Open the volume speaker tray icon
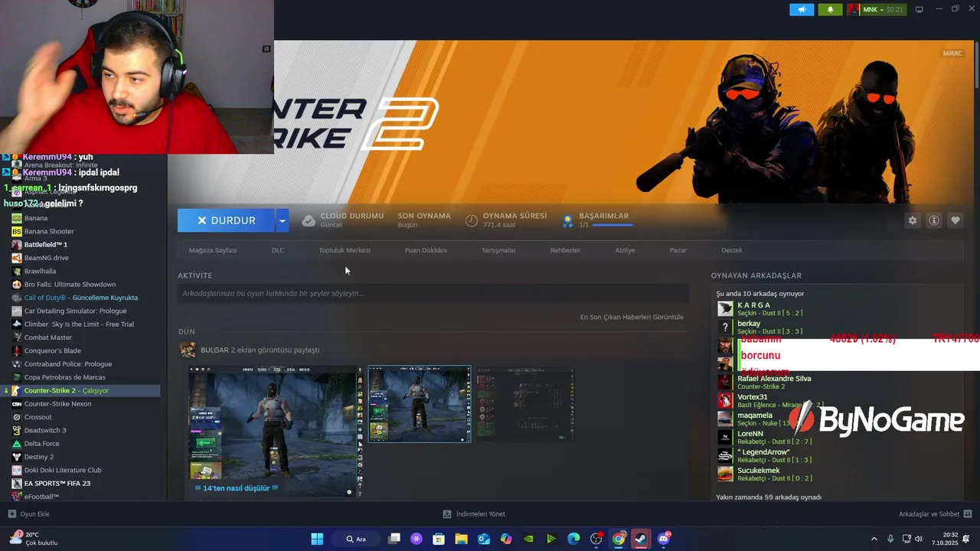Viewport: 980px width, 551px height. (919, 539)
